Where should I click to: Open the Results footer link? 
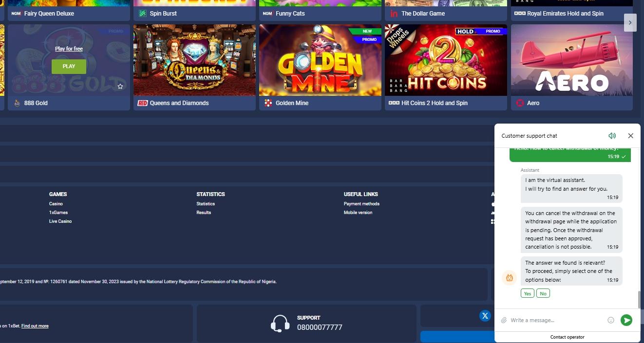click(204, 213)
